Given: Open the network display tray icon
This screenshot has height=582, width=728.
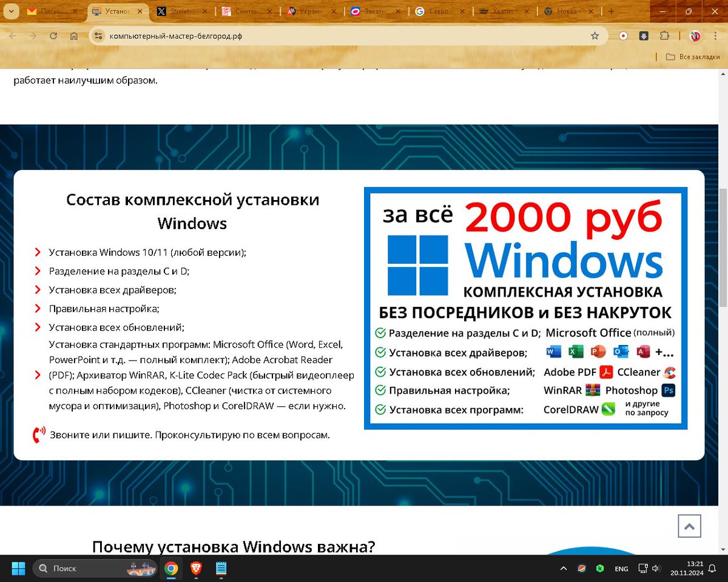Looking at the screenshot, I should pyautogui.click(x=642, y=569).
